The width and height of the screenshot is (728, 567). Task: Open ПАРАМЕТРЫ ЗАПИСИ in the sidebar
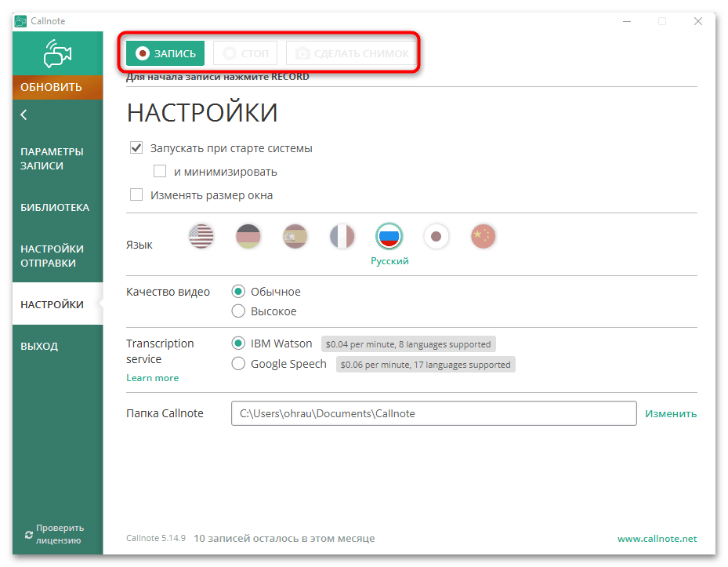(52, 158)
